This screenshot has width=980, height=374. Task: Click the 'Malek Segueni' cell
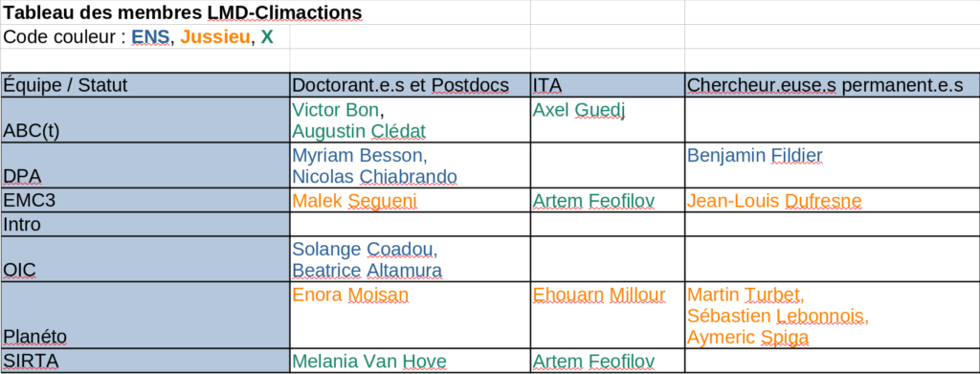coord(410,201)
